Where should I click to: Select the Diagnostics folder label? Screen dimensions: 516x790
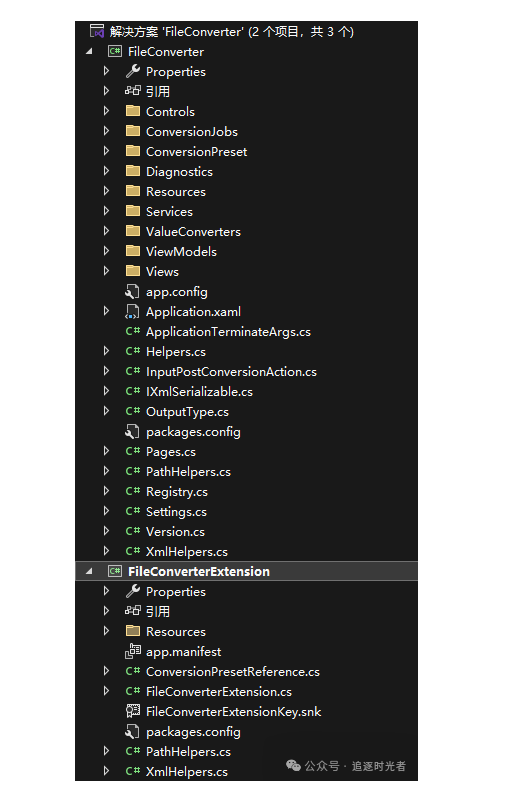coord(179,172)
